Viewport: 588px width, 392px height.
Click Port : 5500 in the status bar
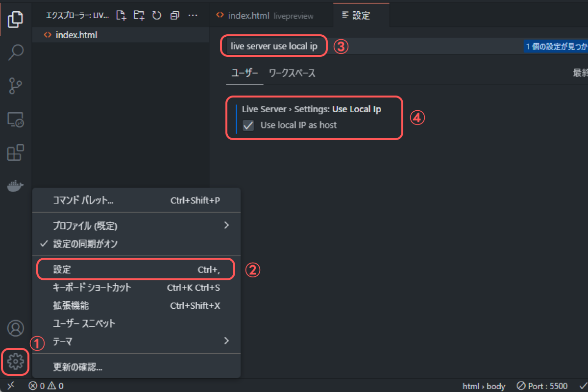point(546,386)
